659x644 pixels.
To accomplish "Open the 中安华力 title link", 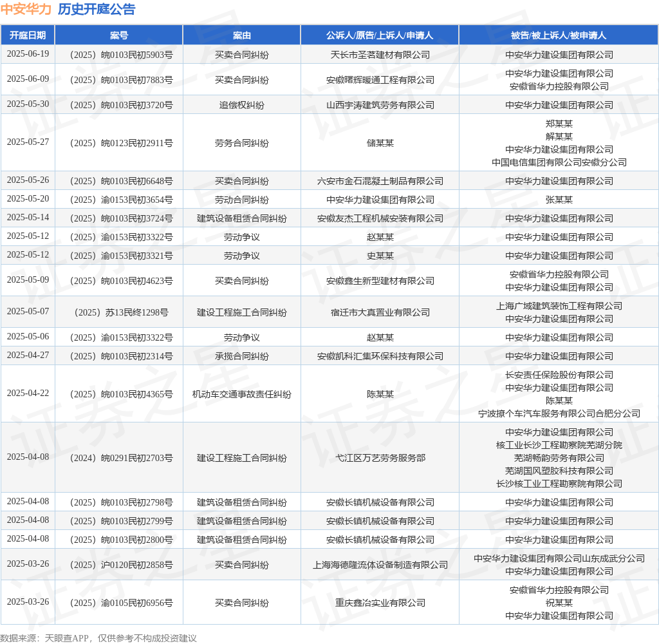I will [x=26, y=9].
